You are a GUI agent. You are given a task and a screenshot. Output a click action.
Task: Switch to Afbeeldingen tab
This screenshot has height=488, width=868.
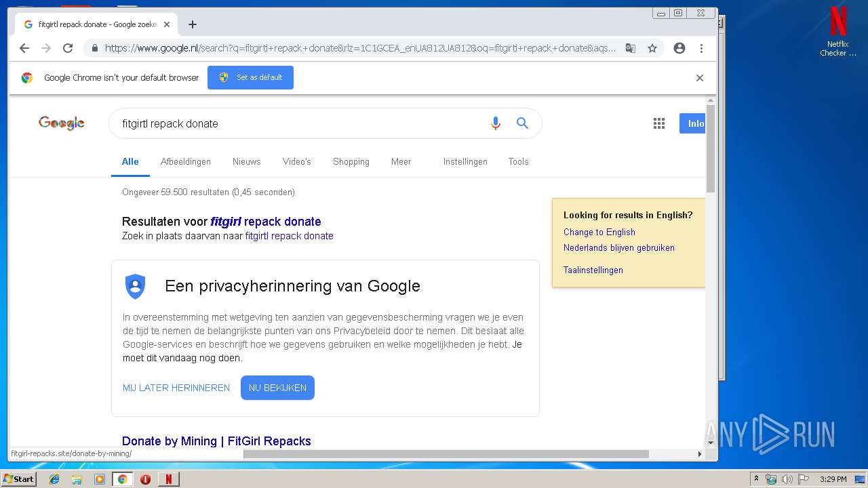(186, 162)
